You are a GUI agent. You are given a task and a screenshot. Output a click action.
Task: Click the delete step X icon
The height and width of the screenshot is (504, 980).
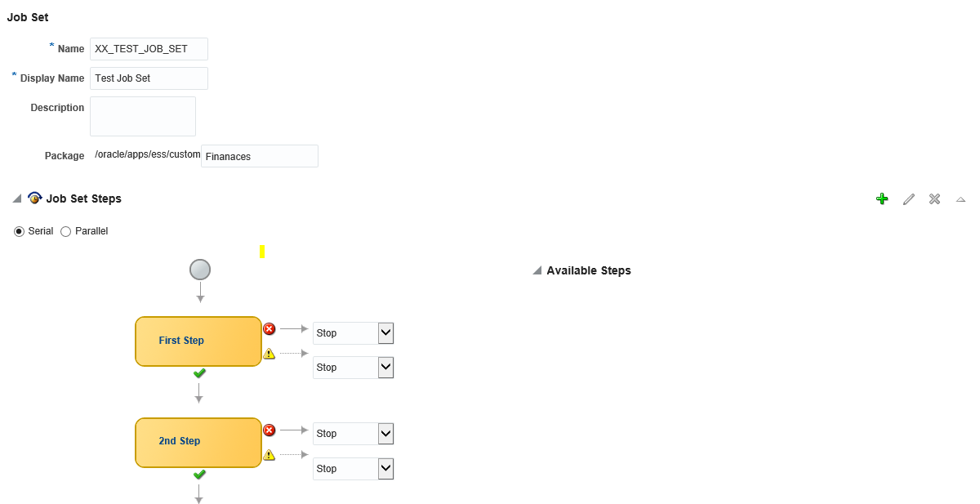pyautogui.click(x=935, y=198)
